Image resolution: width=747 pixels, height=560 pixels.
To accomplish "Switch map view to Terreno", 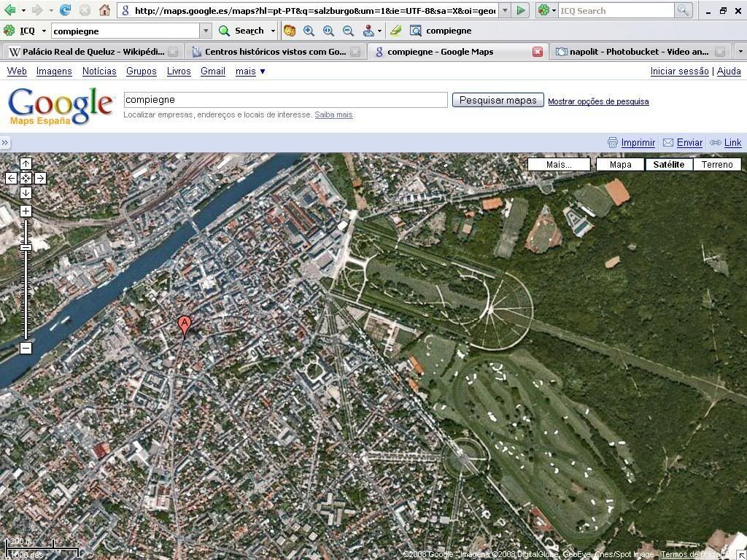I will 716,165.
